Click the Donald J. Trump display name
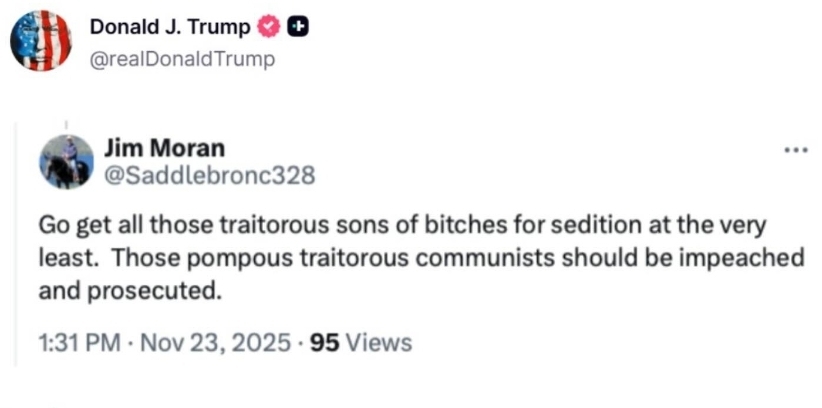822x408 pixels. point(170,27)
